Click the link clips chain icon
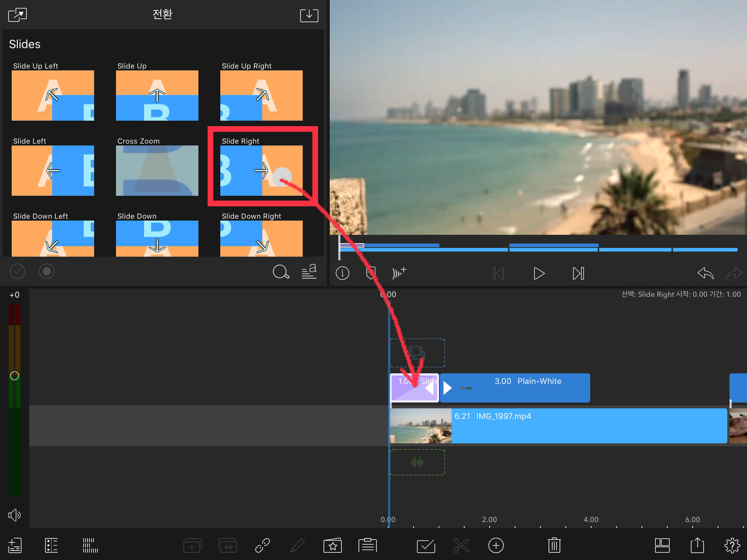The width and height of the screenshot is (747, 560). 262,545
